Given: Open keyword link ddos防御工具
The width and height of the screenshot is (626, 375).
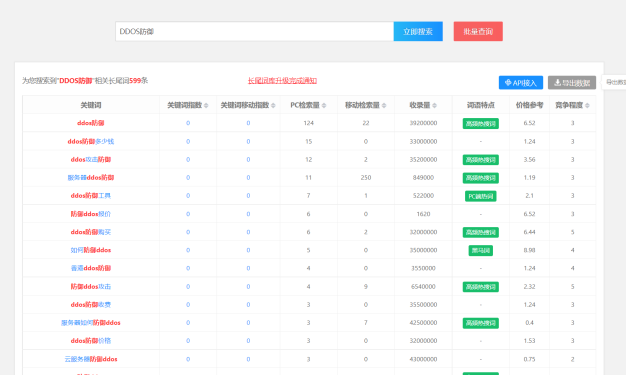Looking at the screenshot, I should (x=91, y=196).
